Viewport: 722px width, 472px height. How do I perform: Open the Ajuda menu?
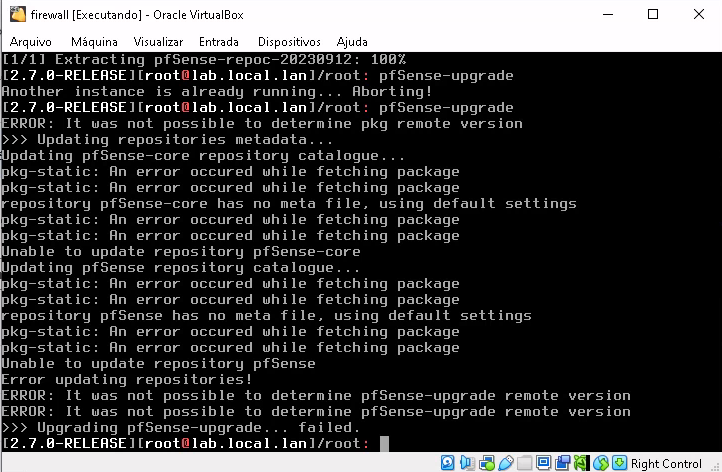click(352, 42)
